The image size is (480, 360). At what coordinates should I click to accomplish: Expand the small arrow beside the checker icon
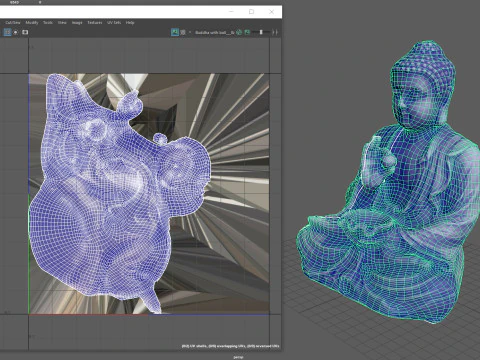pos(190,32)
